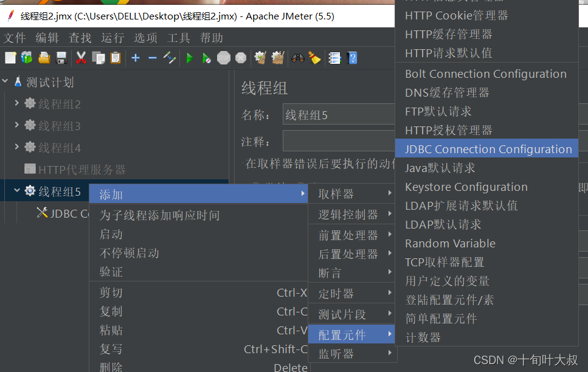Select JDBC Connection Configuration

click(486, 149)
